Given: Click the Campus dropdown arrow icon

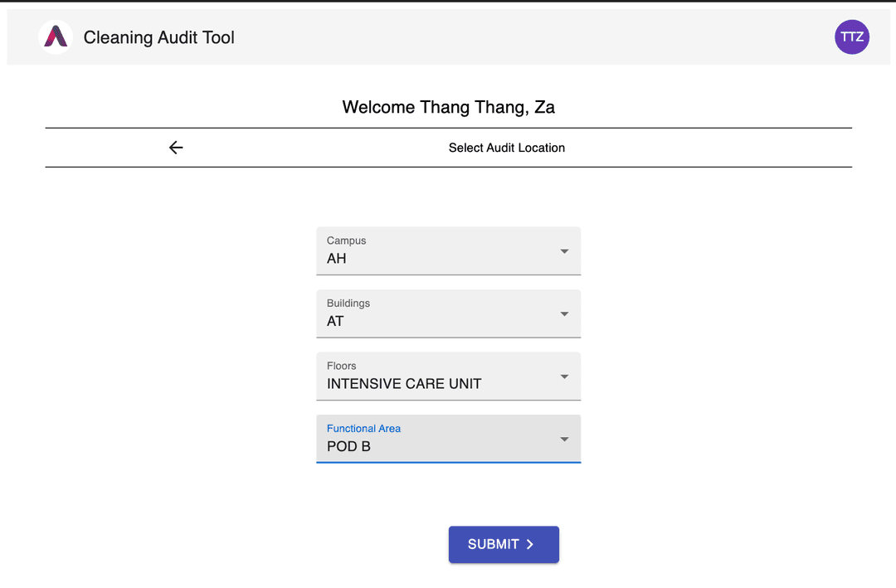Looking at the screenshot, I should [564, 251].
